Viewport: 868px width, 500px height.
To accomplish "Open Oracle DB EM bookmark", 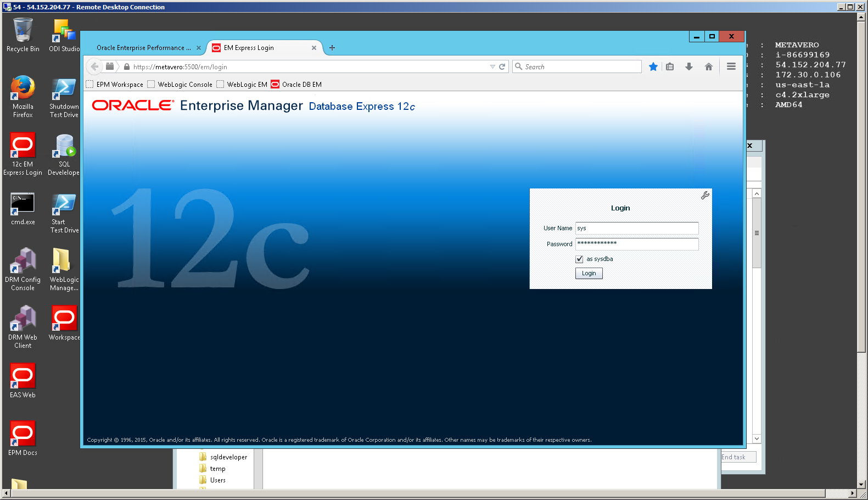I will 296,85.
